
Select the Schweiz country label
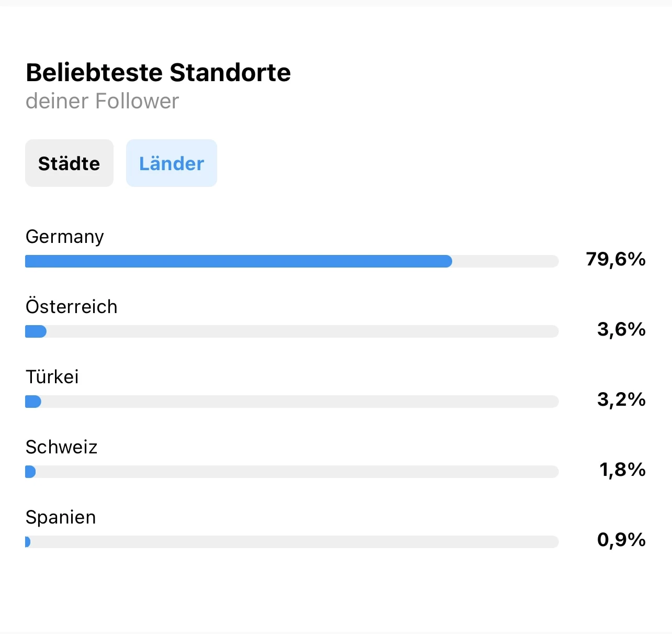(x=61, y=447)
